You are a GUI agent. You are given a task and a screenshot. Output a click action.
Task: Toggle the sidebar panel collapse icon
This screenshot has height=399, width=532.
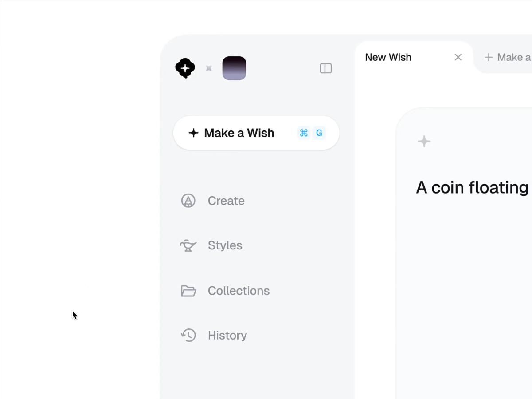click(x=326, y=68)
